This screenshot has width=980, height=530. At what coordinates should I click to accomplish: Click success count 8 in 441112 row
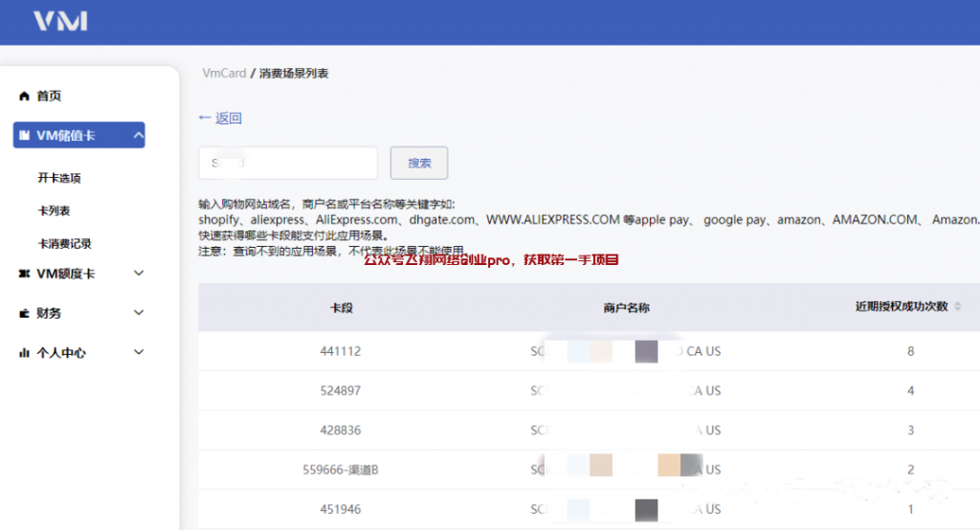911,351
